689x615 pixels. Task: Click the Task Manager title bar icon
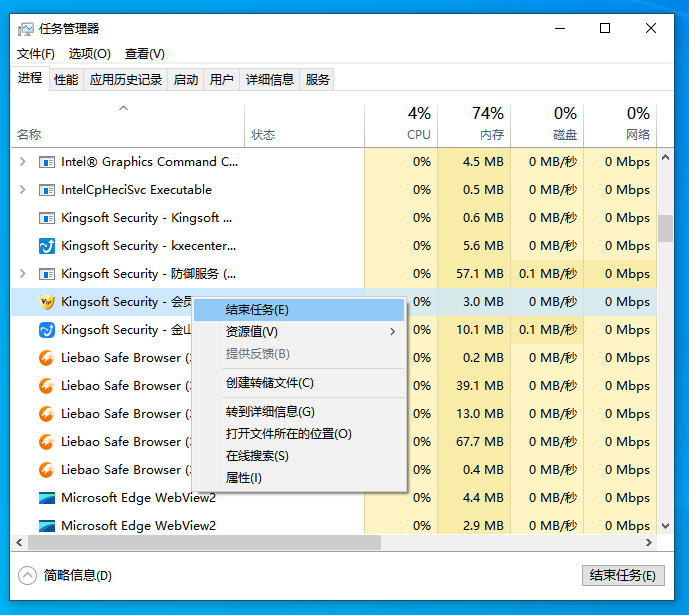click(x=25, y=29)
